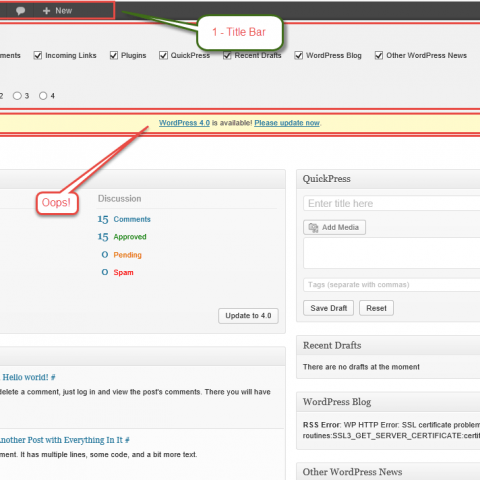480x480 pixels.
Task: Click the Please update now link
Action: pos(287,123)
